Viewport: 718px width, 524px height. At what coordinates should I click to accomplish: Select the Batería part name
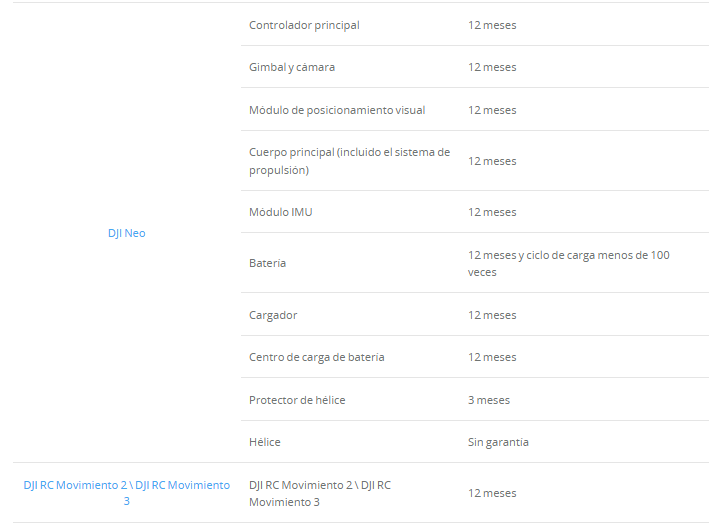pos(267,263)
